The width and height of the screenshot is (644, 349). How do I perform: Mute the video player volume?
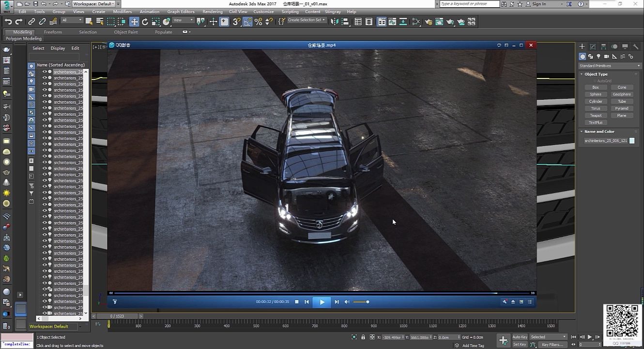click(x=347, y=302)
